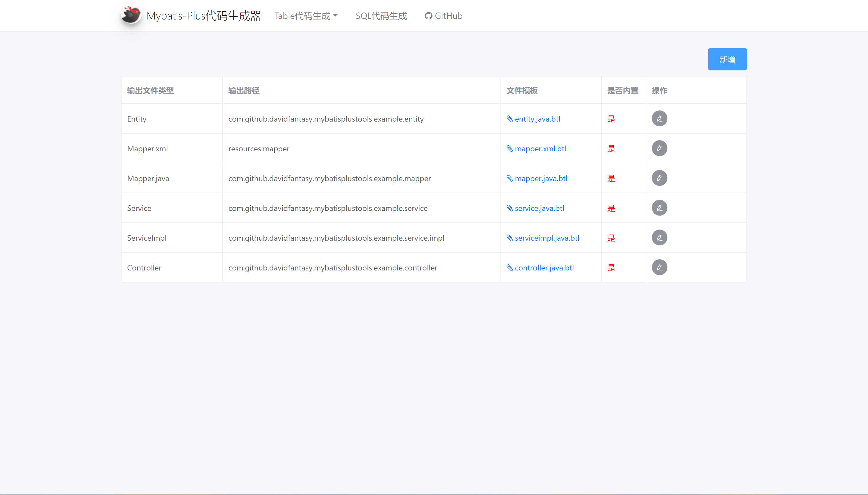The image size is (868, 495).
Task: Edit the Controller row pencil icon
Action: coord(659,267)
